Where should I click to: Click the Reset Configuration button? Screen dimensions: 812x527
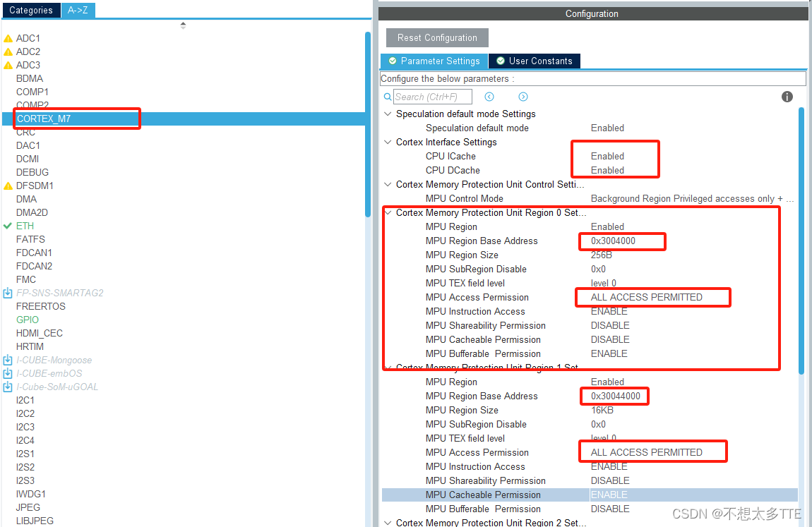pos(436,37)
